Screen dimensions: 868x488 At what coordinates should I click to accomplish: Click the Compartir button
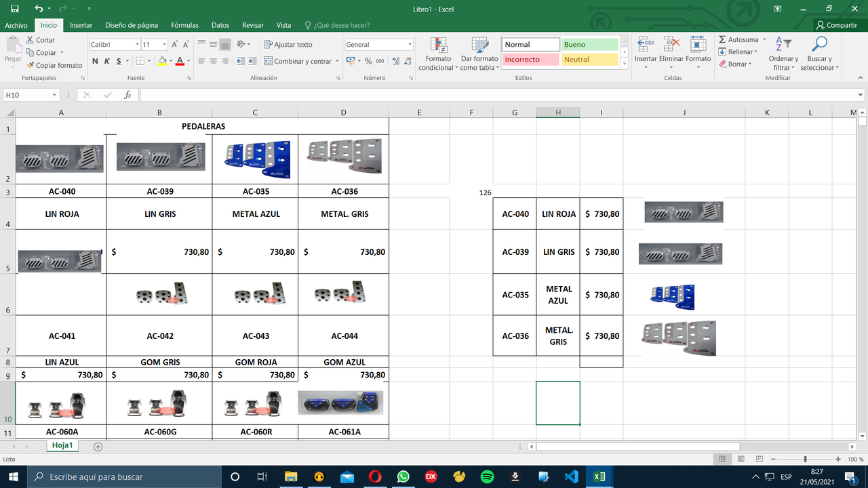[837, 25]
